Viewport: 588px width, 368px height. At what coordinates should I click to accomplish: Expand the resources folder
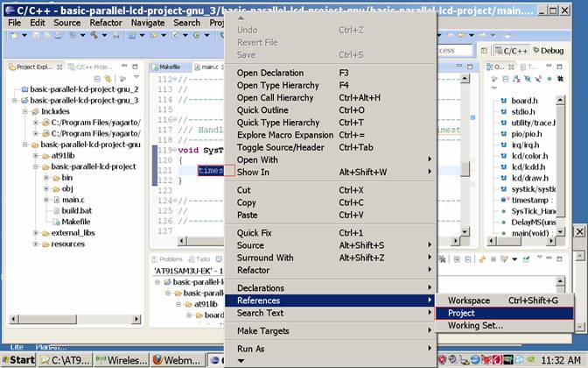point(36,244)
